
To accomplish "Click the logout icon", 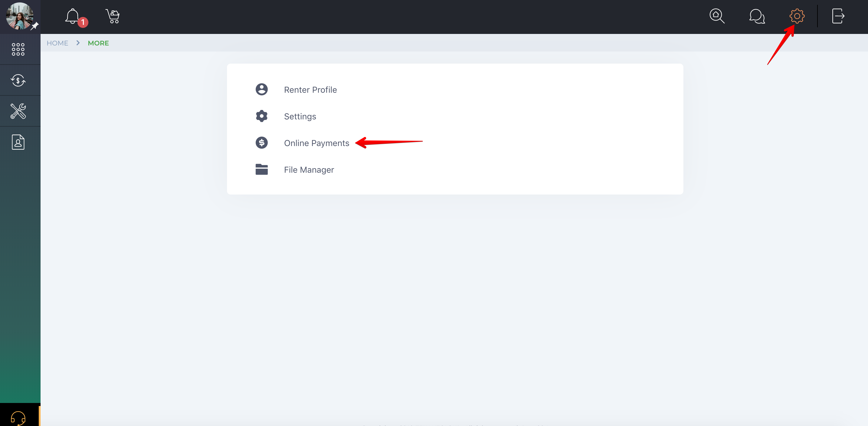I will pos(838,16).
